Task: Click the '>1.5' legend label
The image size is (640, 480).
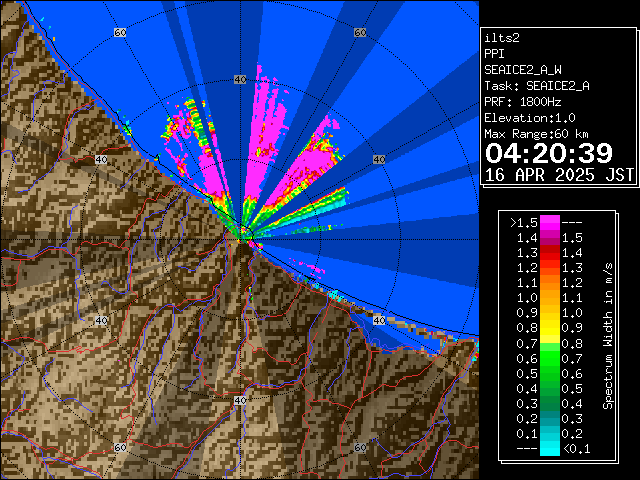Action: 524,223
